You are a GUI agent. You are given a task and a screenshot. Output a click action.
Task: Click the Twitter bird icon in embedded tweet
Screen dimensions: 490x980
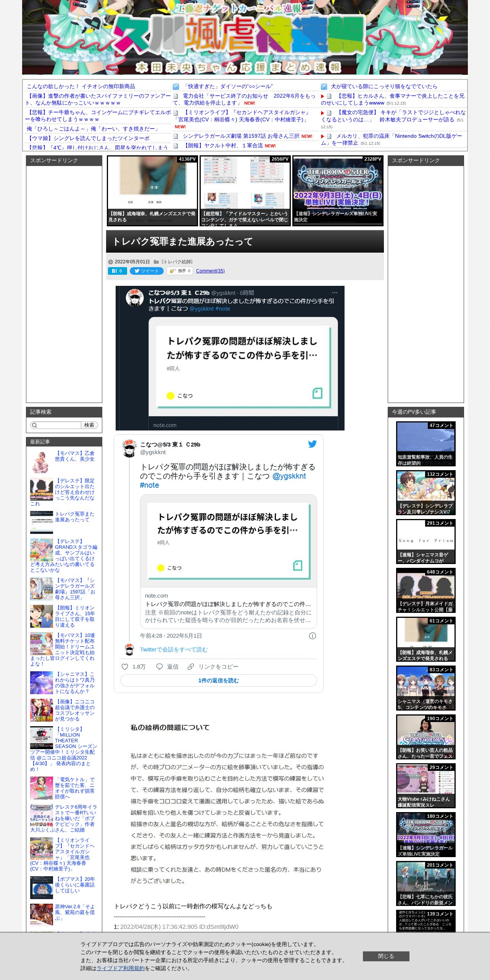[x=312, y=444]
